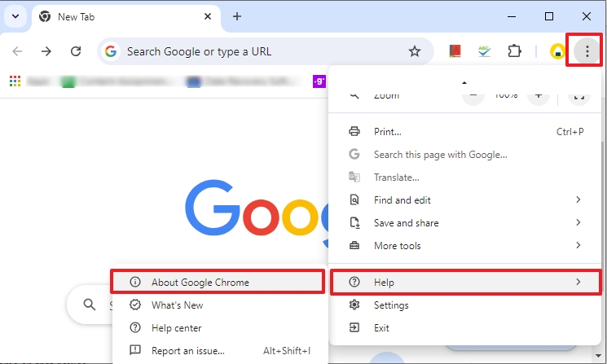Choose Exit from the menu
607x364 pixels.
(464, 327)
